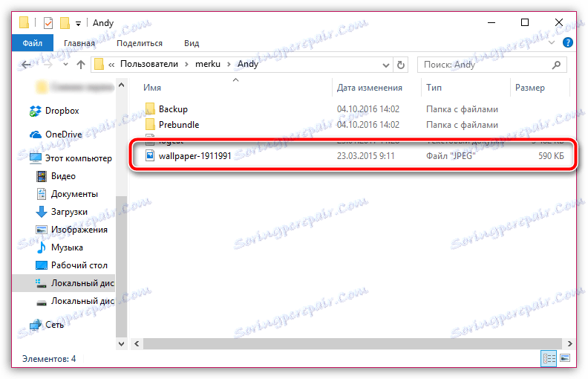The image size is (588, 379).
Task: Click Пользователи in the address bar
Action: 149,64
